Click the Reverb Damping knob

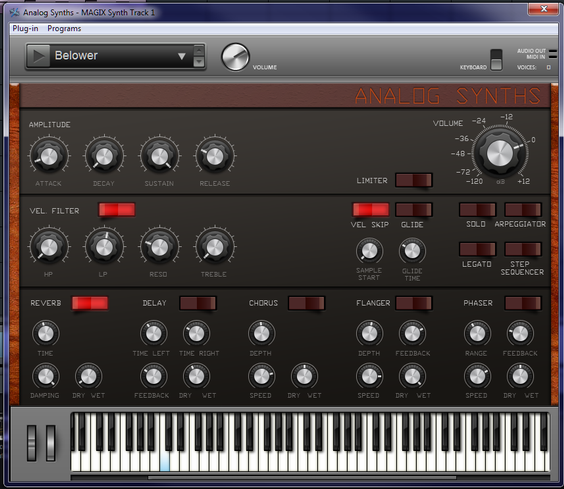tap(46, 376)
